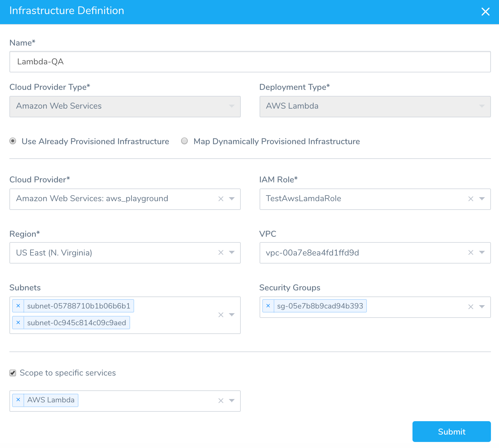Click the US East (N. Virginia) value
499x448 pixels.
(54, 253)
